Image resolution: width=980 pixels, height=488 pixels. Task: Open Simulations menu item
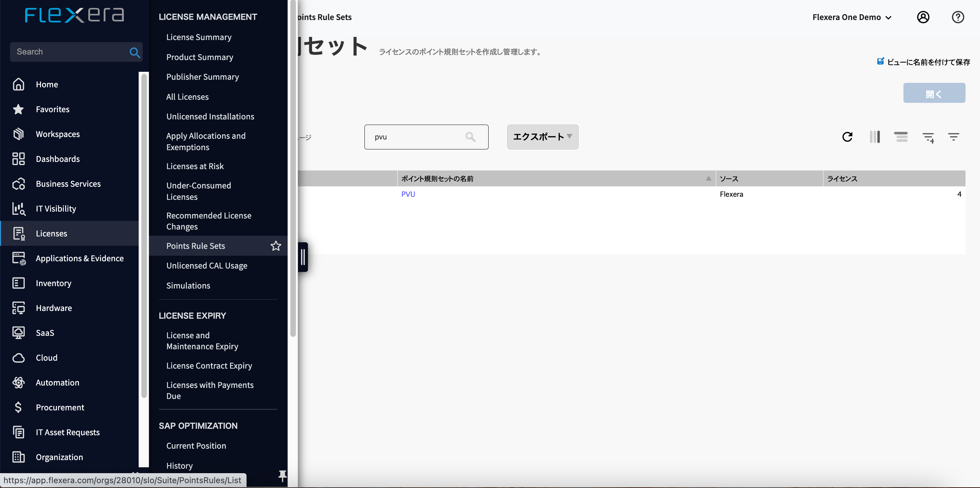(x=188, y=285)
